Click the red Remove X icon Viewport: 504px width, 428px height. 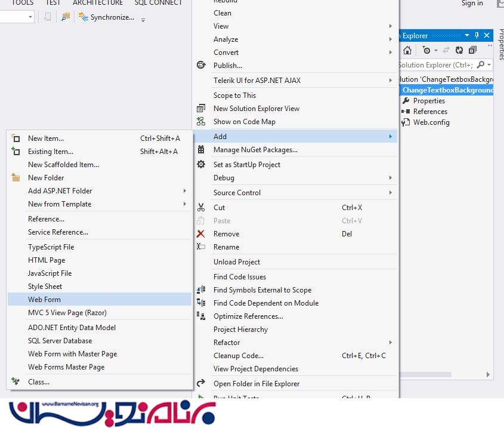click(x=201, y=233)
